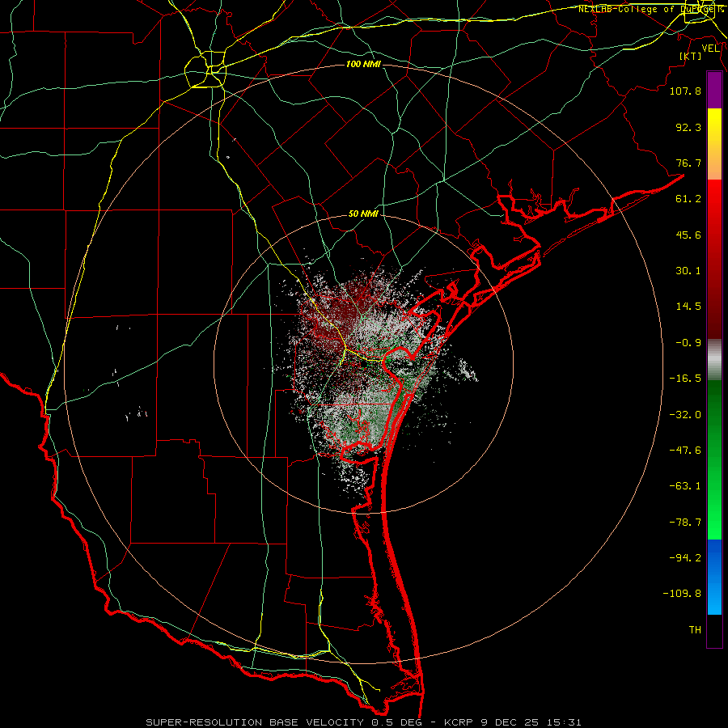Click the "100 NMI" range ring label
The width and height of the screenshot is (728, 728).
[363, 64]
